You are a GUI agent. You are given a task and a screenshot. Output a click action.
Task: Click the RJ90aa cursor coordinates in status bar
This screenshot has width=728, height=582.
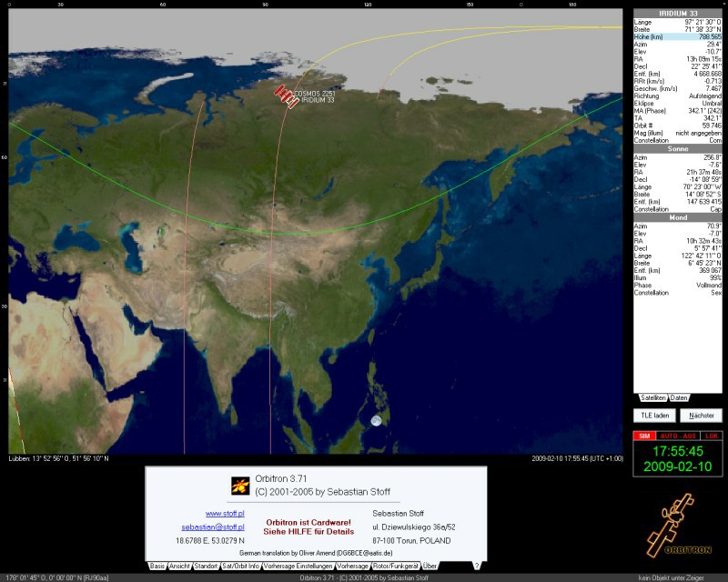(x=57, y=577)
